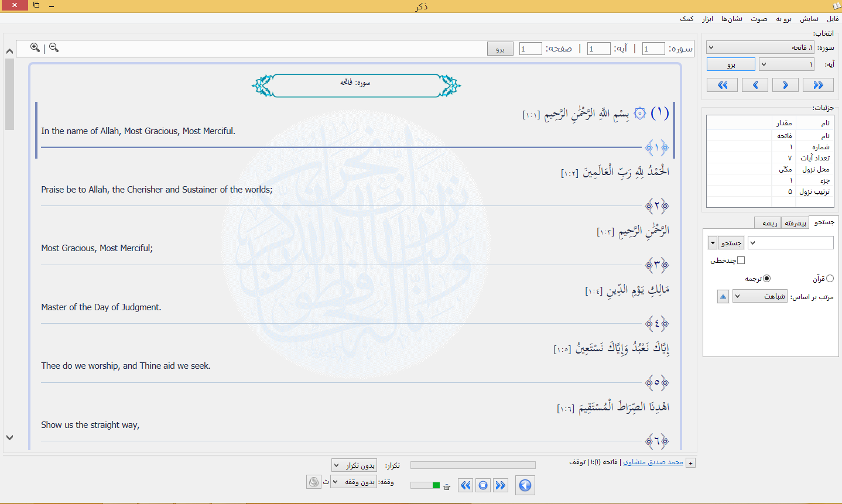
Task: Click the blue rosette icon in verse one
Action: (640, 114)
